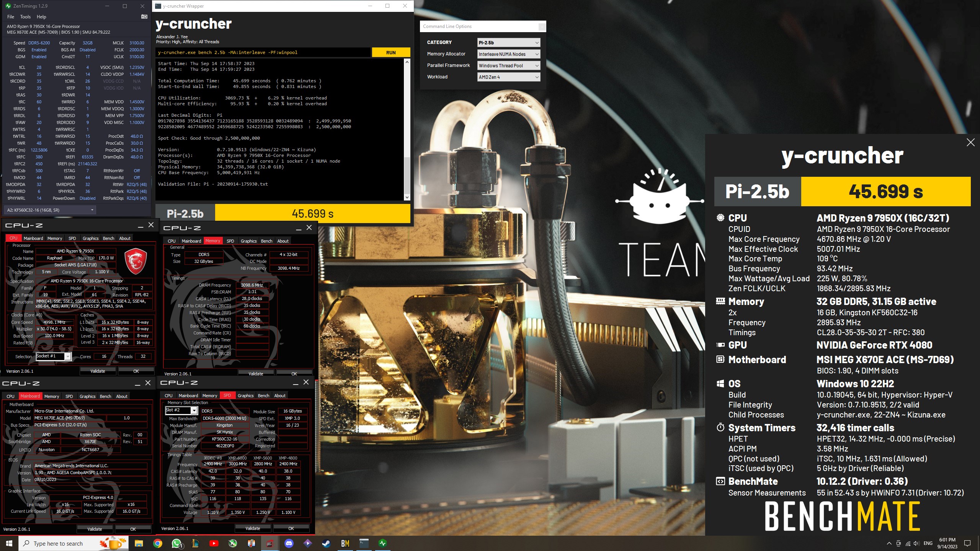Screen dimensions: 980x551
Task: Open About tab in CPU-Z SPD window
Action: coord(280,395)
